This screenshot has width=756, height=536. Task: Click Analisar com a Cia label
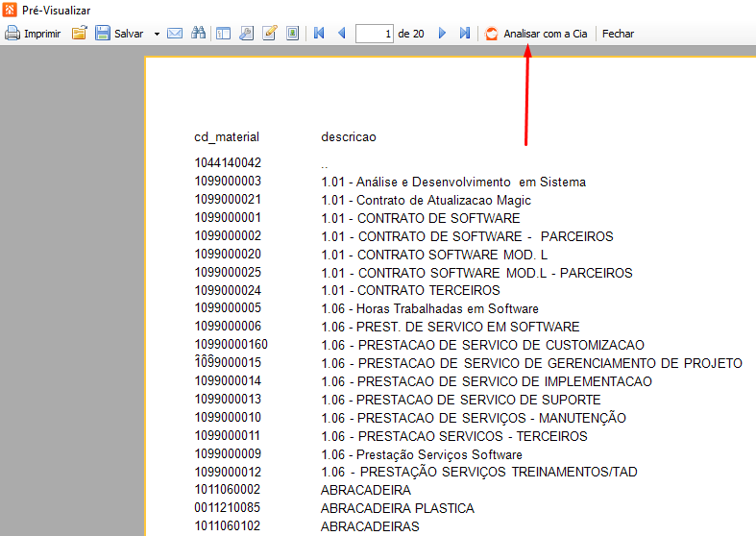(546, 34)
